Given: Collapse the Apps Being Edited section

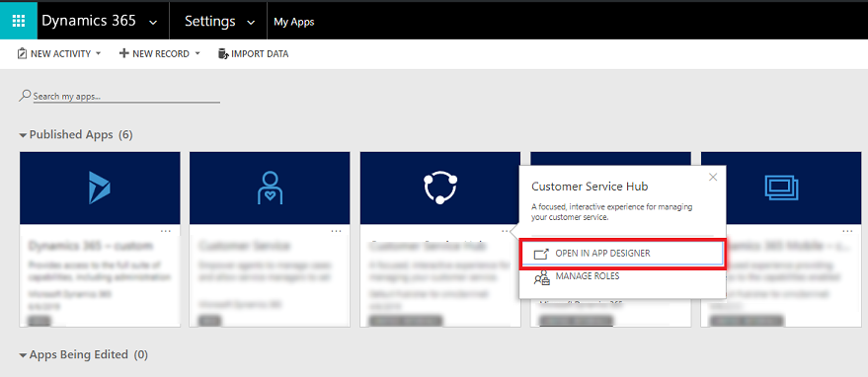Looking at the screenshot, I should point(23,355).
